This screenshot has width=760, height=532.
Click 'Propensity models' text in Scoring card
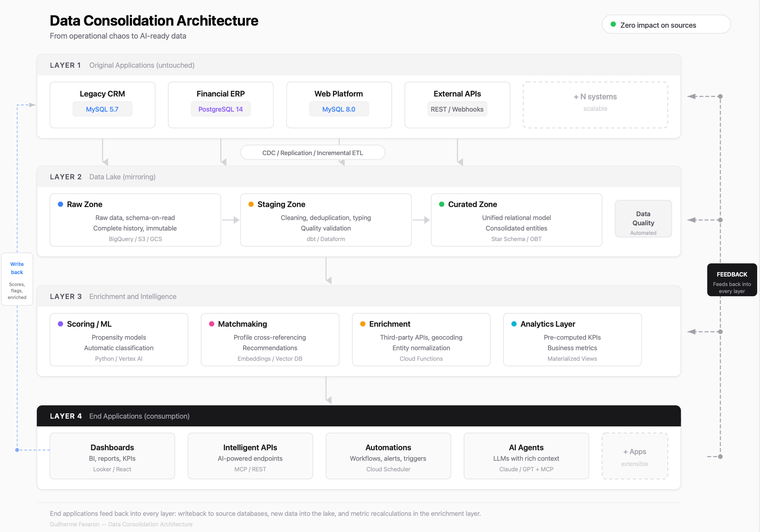pyautogui.click(x=119, y=337)
